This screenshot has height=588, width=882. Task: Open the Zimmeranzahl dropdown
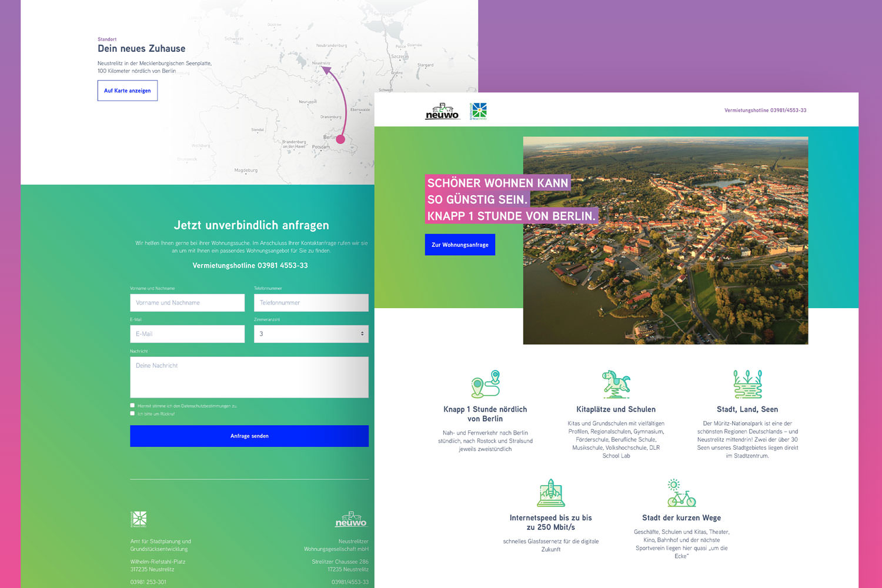coord(311,334)
